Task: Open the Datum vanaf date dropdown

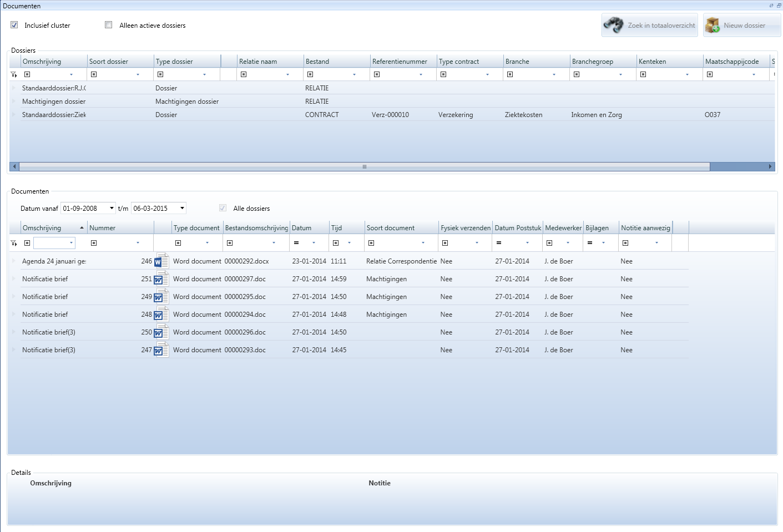Action: (112, 209)
